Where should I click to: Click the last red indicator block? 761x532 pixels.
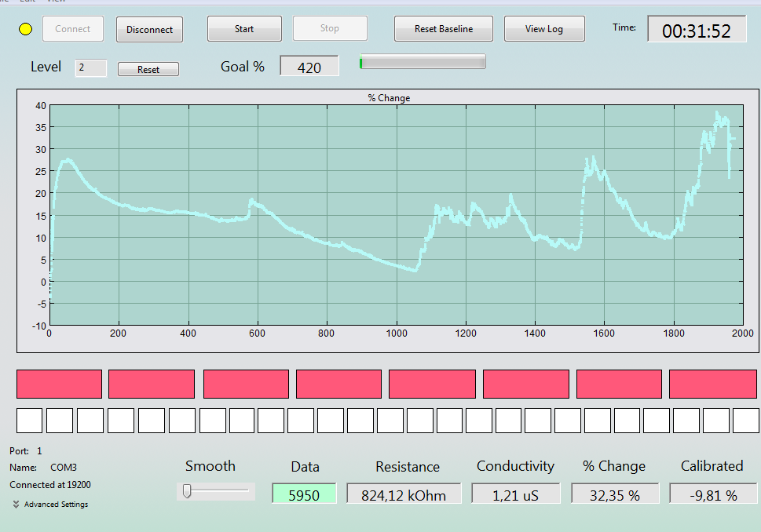712,384
